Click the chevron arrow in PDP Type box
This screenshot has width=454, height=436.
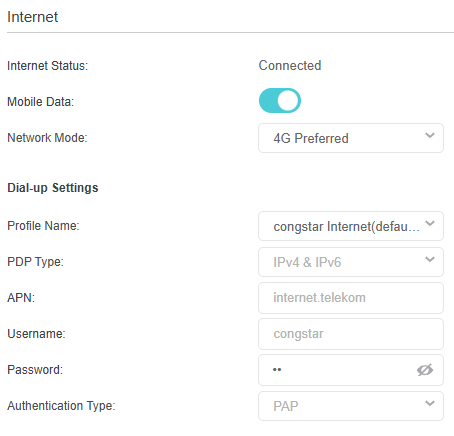(x=430, y=259)
